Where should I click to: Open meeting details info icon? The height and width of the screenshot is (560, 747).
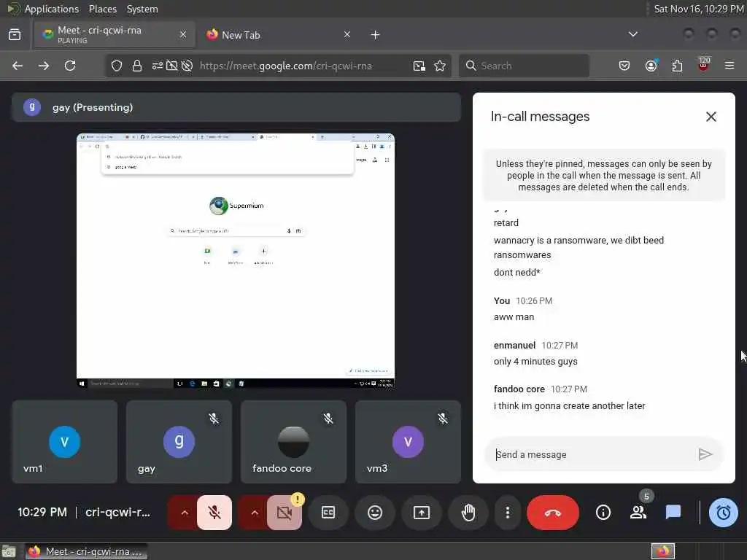point(603,513)
